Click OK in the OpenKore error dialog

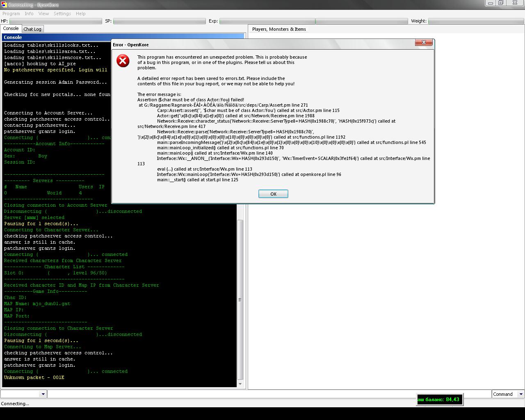tap(273, 194)
